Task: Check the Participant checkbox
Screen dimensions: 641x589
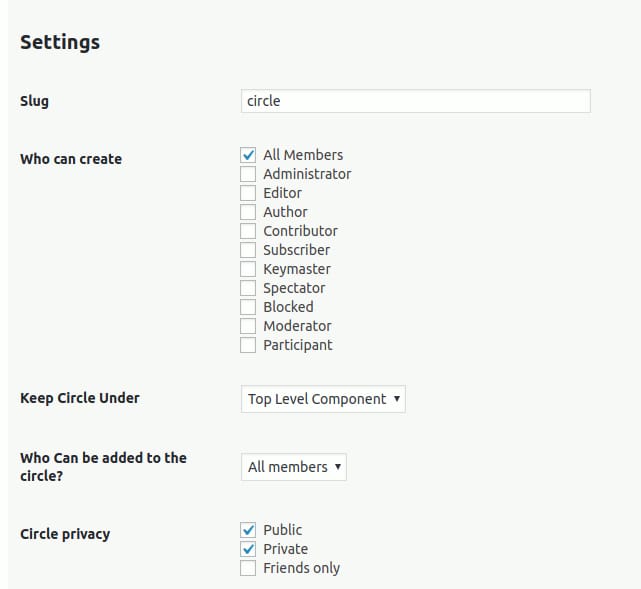Action: [249, 345]
